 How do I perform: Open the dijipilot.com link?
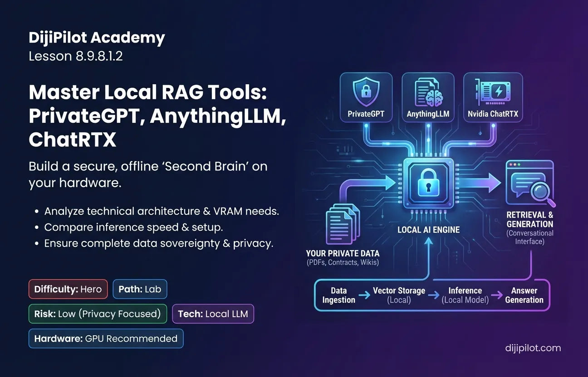click(533, 348)
